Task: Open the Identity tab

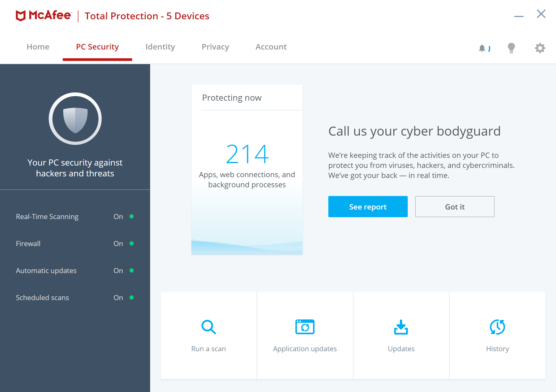Action: click(x=160, y=47)
